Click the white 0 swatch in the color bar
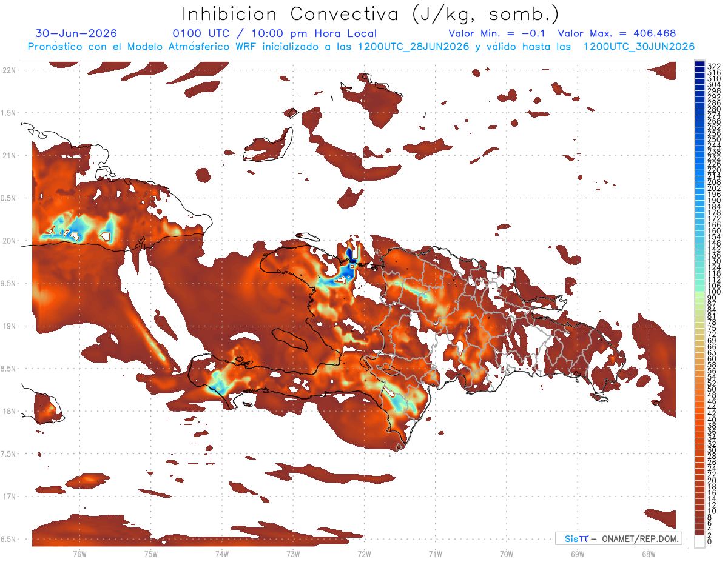Image resolution: width=728 pixels, height=562 pixels. coord(699,541)
